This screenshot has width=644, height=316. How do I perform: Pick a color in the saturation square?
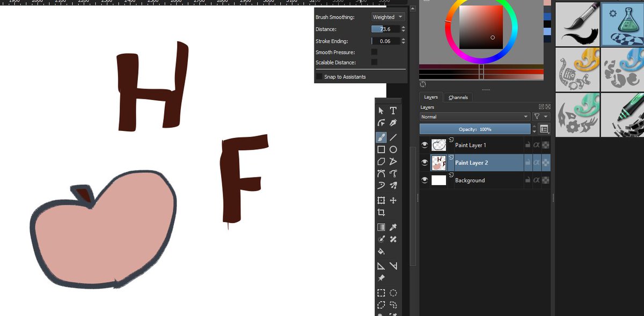tap(481, 27)
